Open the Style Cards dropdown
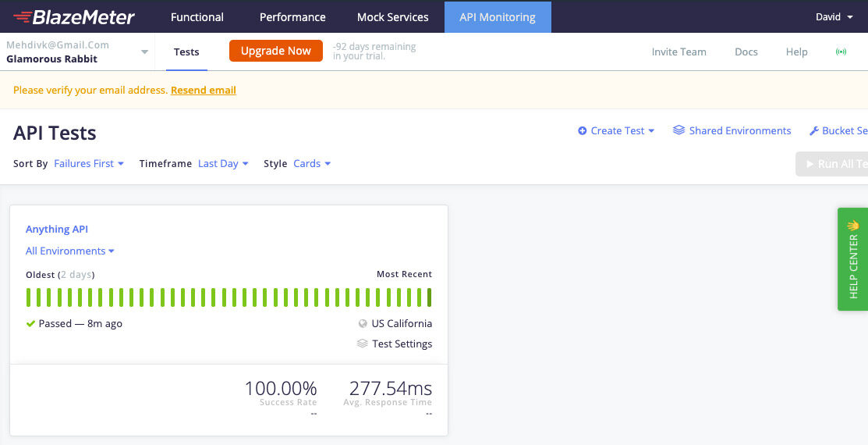This screenshot has height=445, width=868. 312,164
